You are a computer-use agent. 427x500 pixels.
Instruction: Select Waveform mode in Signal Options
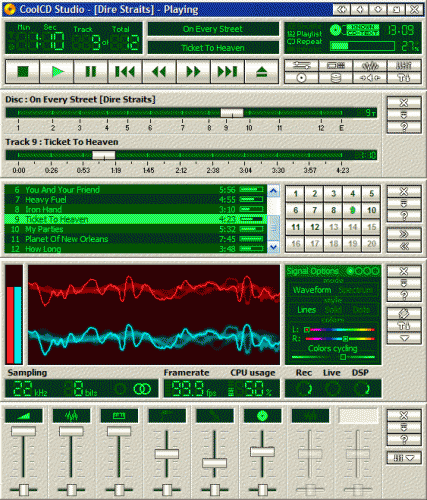click(x=312, y=290)
